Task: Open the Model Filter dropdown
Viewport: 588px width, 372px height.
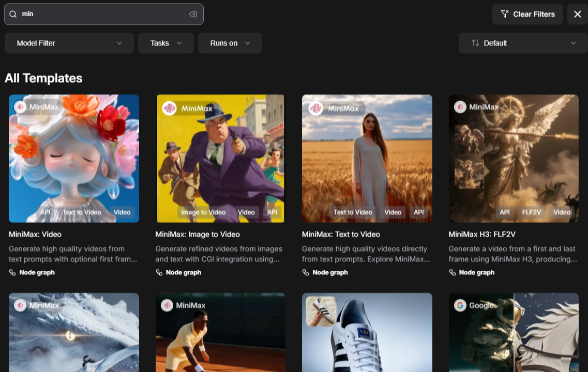Action: [69, 43]
